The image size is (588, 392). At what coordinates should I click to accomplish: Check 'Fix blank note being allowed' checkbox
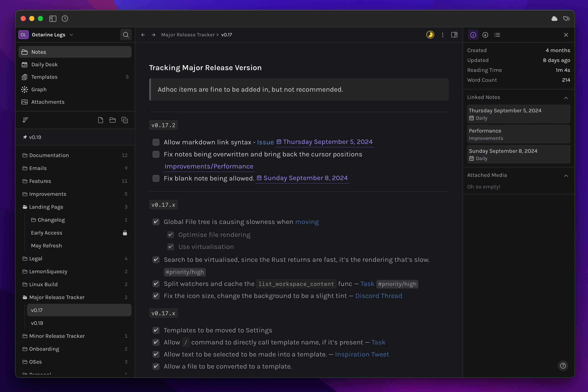pos(156,178)
